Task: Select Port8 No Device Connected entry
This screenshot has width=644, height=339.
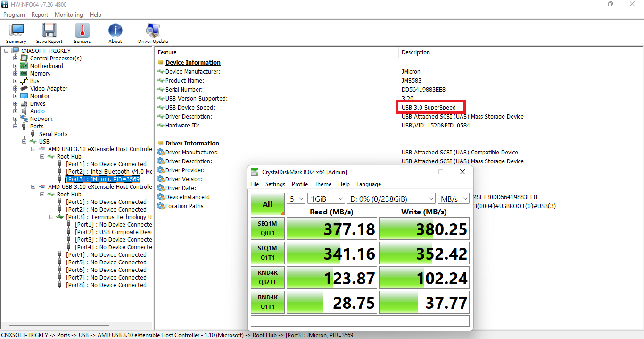Action: click(x=106, y=285)
